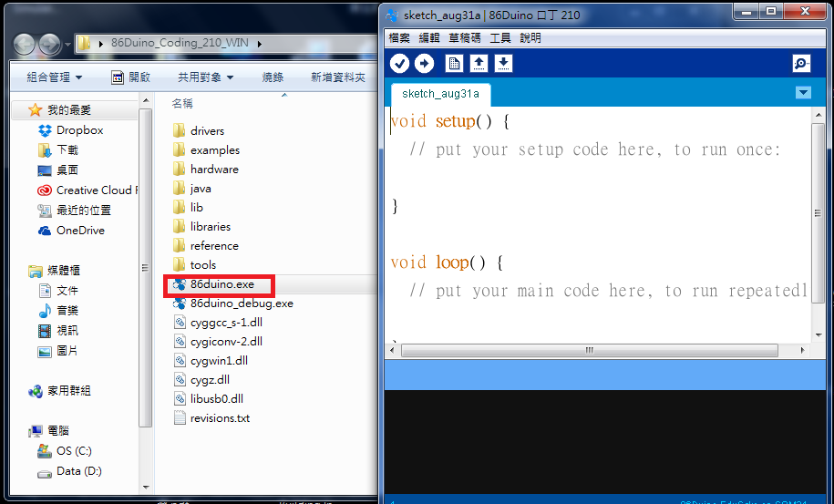
Task: Create a new sketch with page icon
Action: [x=454, y=64]
